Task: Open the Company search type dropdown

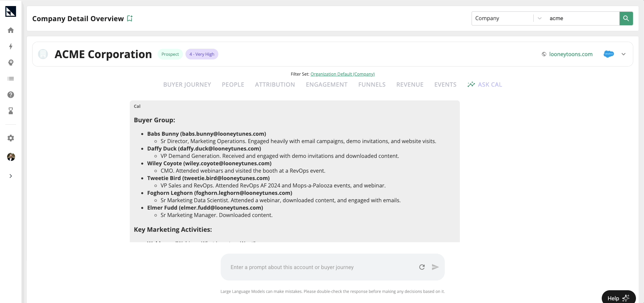Action: click(x=508, y=18)
